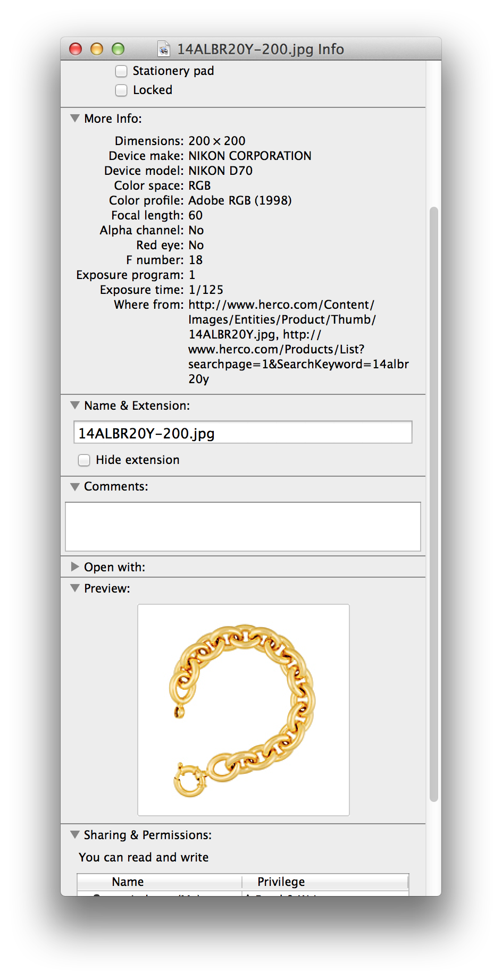
Task: Toggle the Hide extension checkbox
Action: click(x=84, y=460)
